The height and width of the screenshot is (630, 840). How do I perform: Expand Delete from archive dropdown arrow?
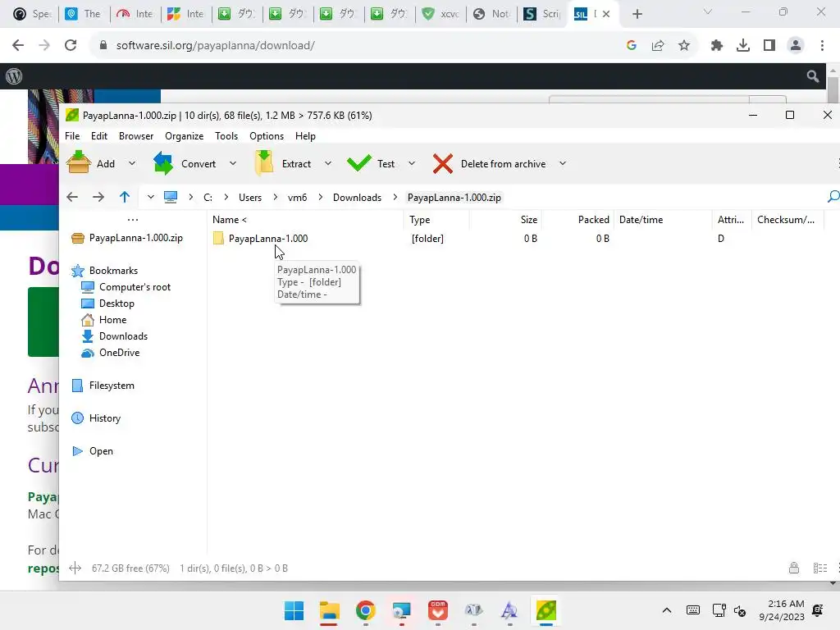[563, 163]
